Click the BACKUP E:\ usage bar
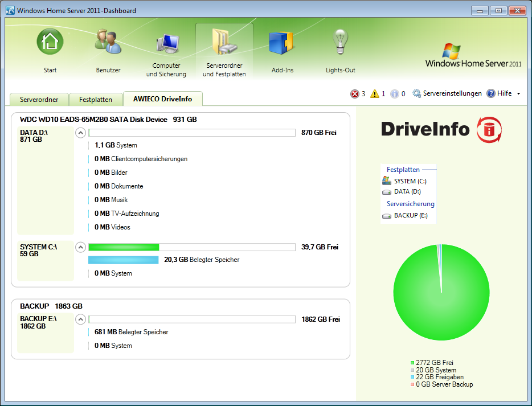Image resolution: width=532 pixels, height=406 pixels. click(192, 319)
